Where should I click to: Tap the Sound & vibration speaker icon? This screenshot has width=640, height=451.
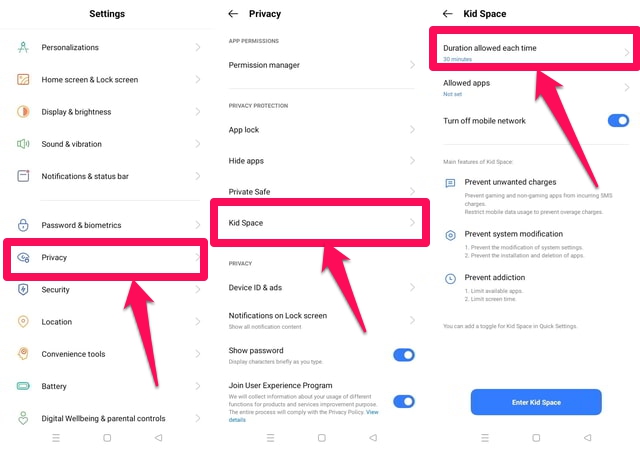(23, 144)
